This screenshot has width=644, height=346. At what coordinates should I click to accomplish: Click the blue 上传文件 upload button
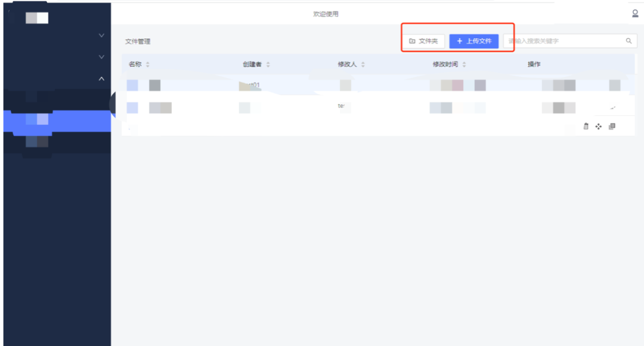point(473,41)
